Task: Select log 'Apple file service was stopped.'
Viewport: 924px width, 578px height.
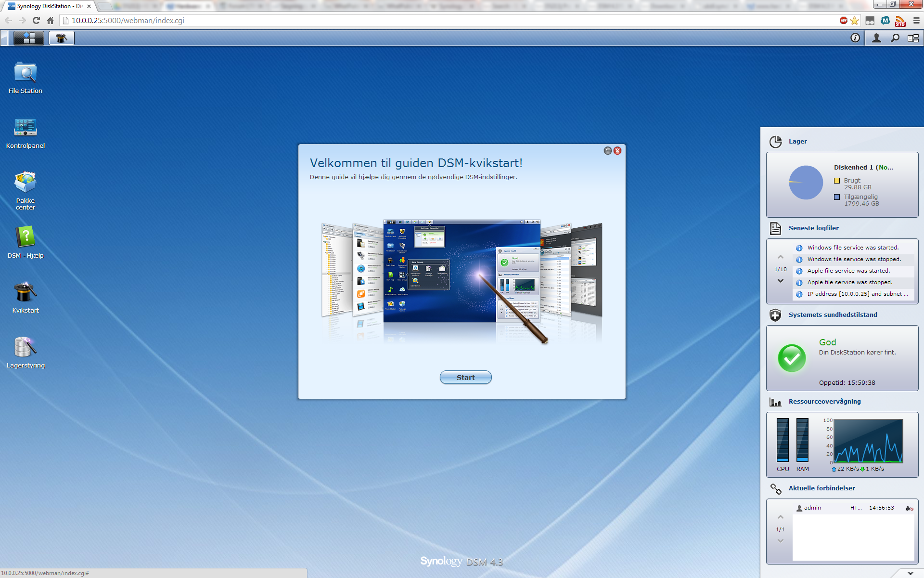Action: (853, 282)
